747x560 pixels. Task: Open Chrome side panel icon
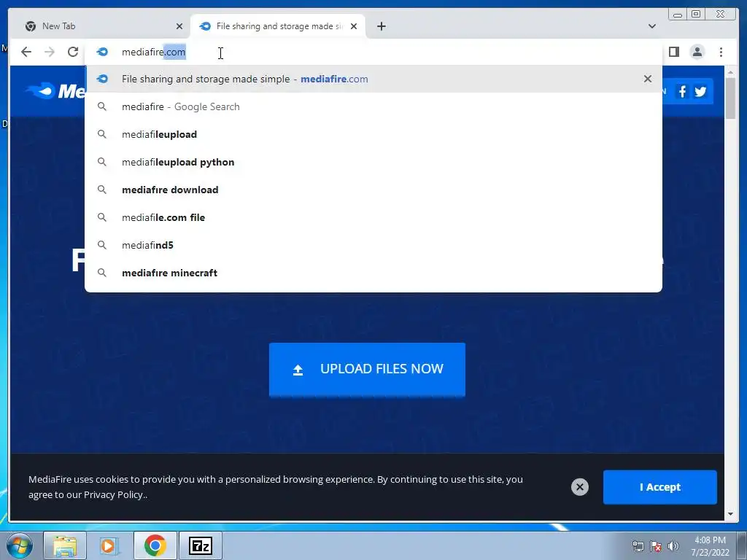tap(673, 52)
